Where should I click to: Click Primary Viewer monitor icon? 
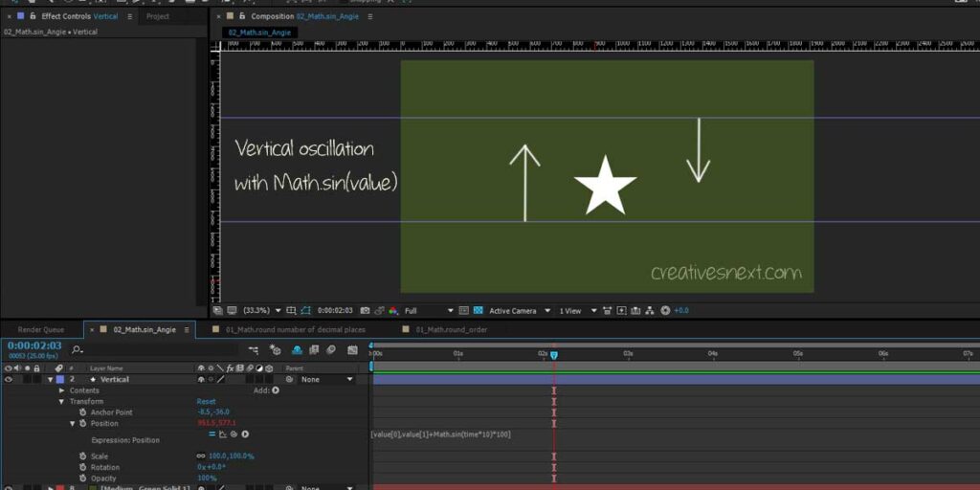232,311
